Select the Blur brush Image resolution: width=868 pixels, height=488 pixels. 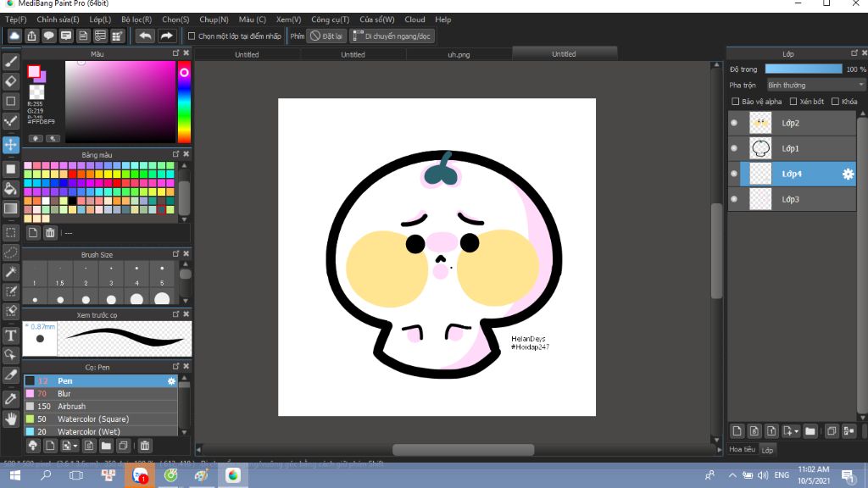[x=100, y=393]
